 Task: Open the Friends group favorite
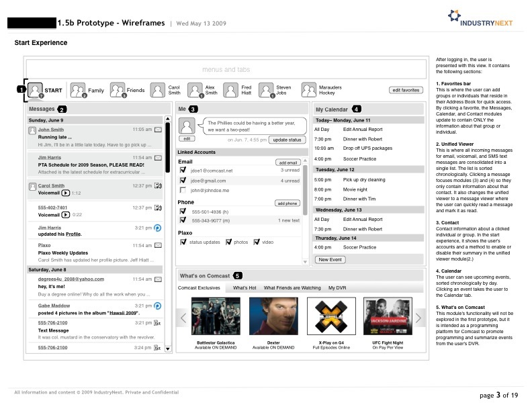click(x=118, y=90)
